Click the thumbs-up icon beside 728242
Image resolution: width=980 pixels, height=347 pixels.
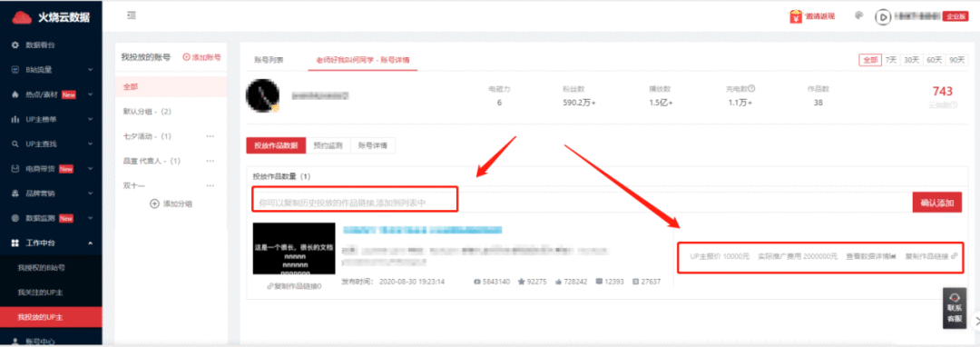click(x=559, y=282)
